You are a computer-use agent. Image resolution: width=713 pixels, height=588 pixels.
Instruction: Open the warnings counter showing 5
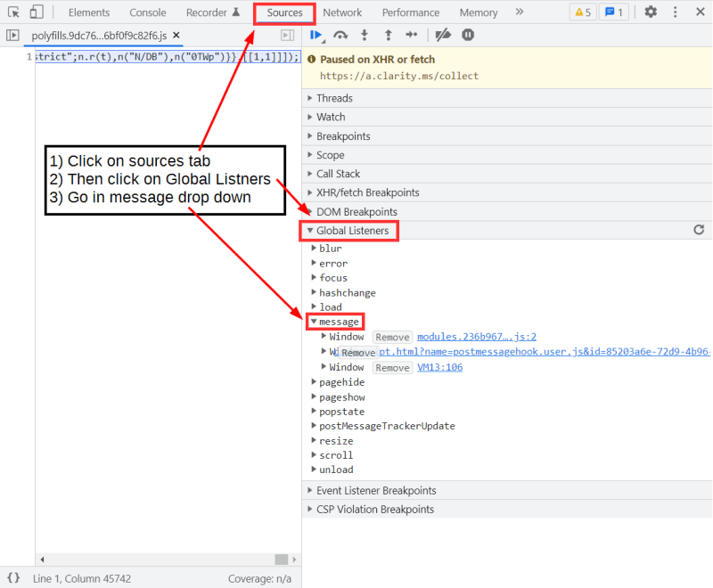coord(583,12)
